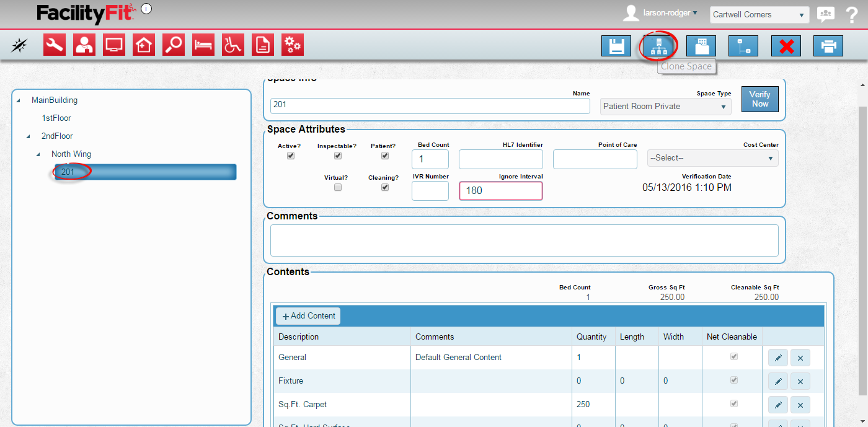The image size is (868, 427).
Task: Click the magnifying glass search icon
Action: point(174,45)
